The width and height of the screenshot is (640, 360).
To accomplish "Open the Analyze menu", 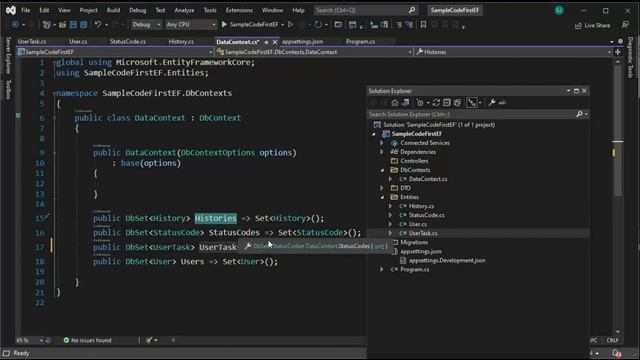I will [x=184, y=10].
